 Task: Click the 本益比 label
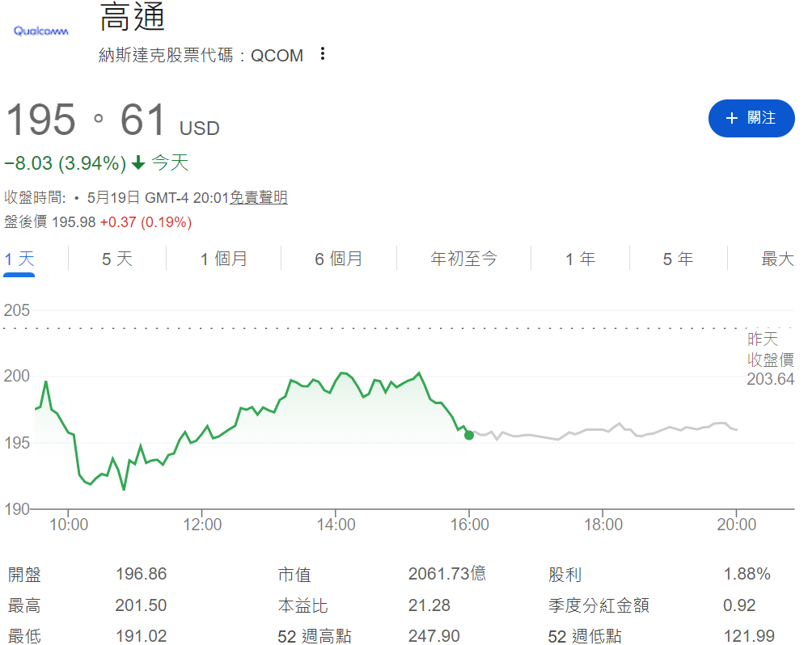[303, 605]
